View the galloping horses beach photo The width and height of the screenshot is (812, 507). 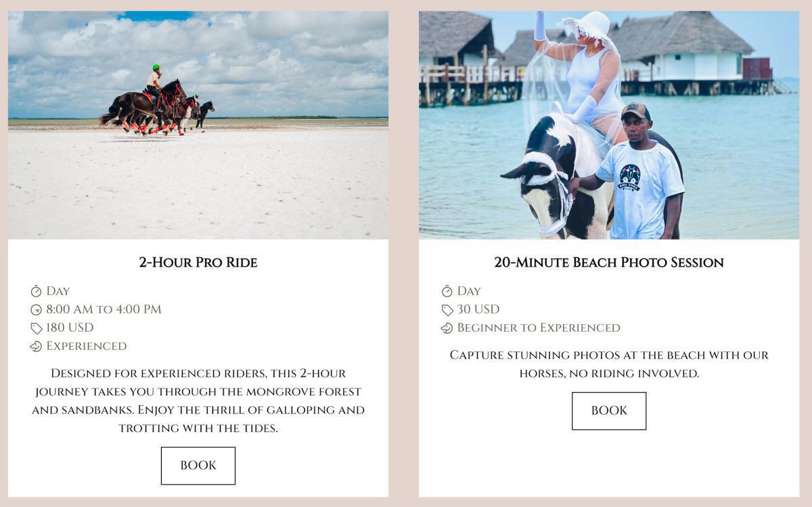[x=198, y=125]
